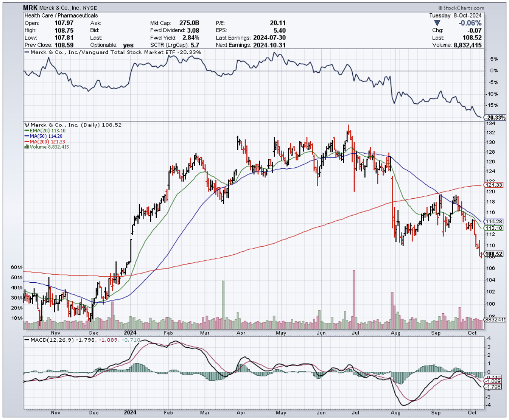Select the Mkt Cap value 275.0B
The width and height of the screenshot is (509, 420).
(189, 23)
